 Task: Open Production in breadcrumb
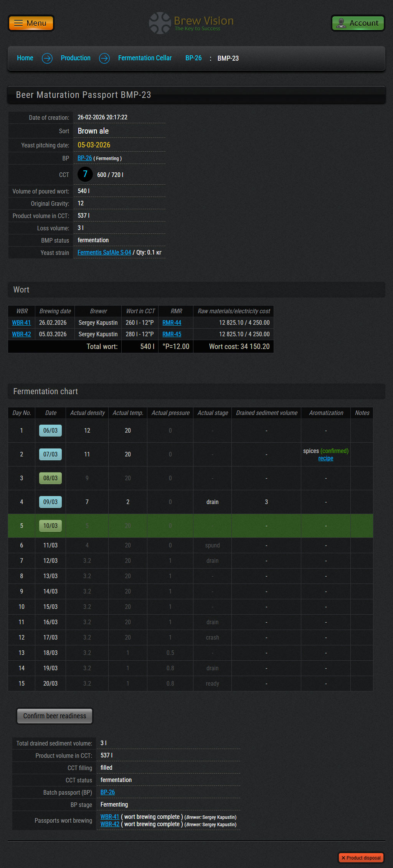76,58
